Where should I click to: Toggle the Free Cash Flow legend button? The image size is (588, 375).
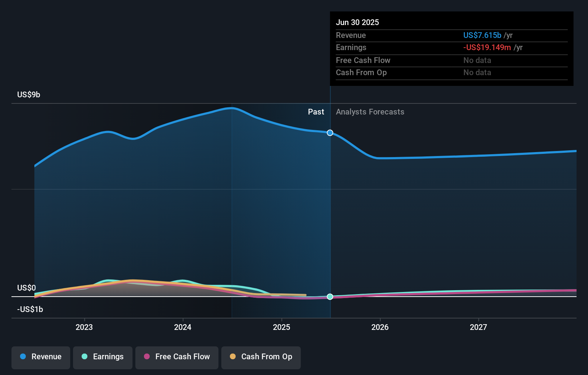[x=177, y=357]
